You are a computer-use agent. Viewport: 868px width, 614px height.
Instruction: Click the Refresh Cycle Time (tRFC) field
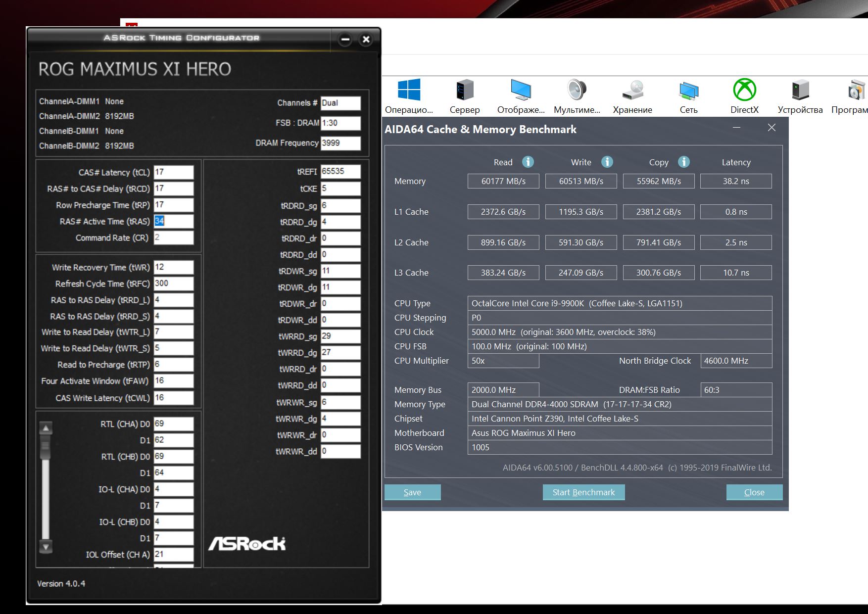tap(174, 283)
